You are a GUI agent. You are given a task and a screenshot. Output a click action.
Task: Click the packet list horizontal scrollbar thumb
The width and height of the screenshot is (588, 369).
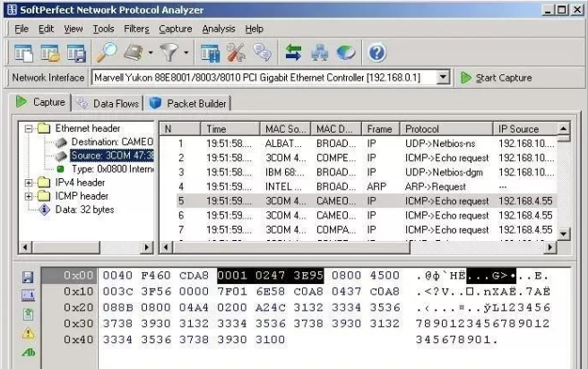click(x=291, y=247)
